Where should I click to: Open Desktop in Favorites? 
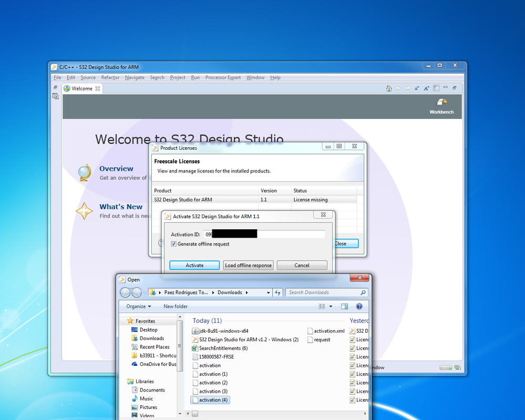(145, 330)
